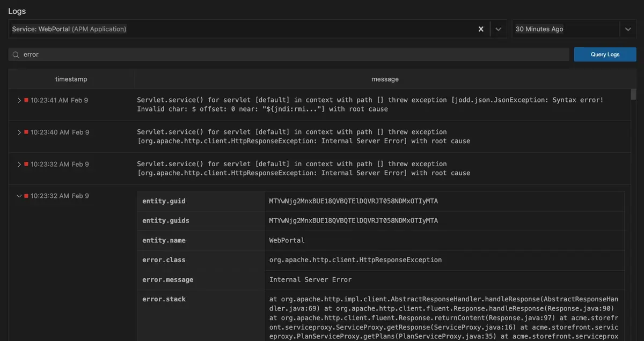Image resolution: width=644 pixels, height=341 pixels.
Task: Click the error search input field
Action: click(290, 55)
